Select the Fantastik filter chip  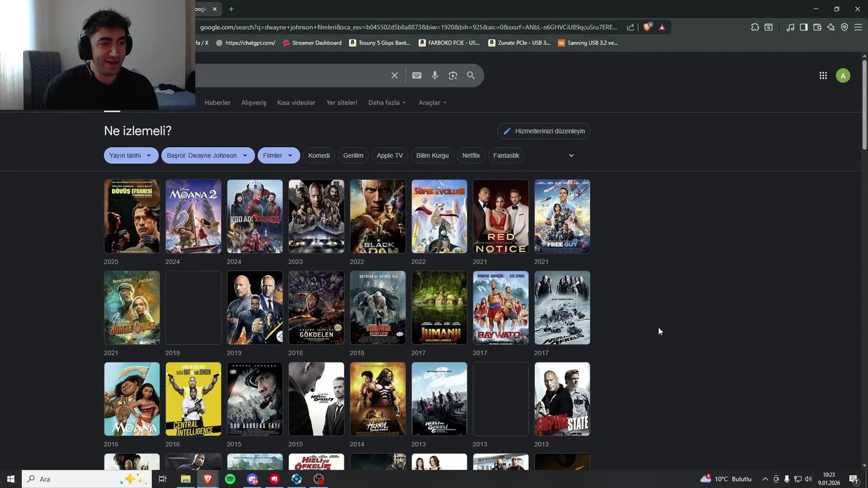[506, 155]
